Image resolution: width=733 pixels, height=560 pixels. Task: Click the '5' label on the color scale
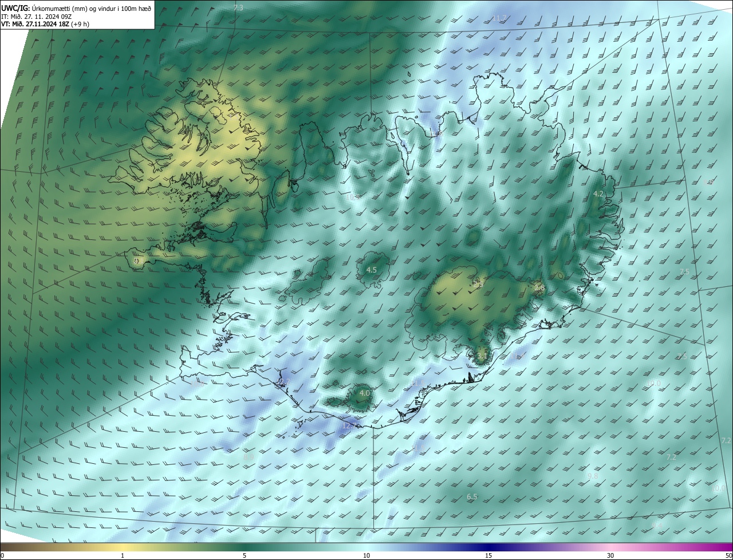[x=245, y=555]
